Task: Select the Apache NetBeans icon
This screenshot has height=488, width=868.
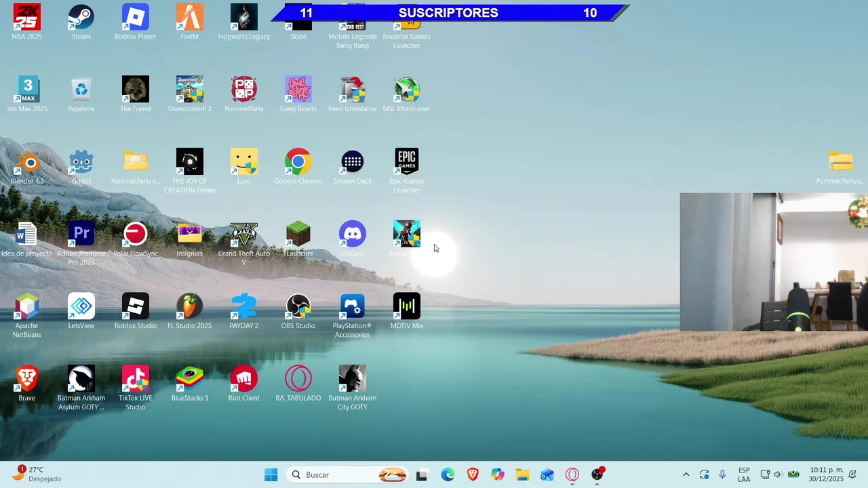Action: point(27,306)
